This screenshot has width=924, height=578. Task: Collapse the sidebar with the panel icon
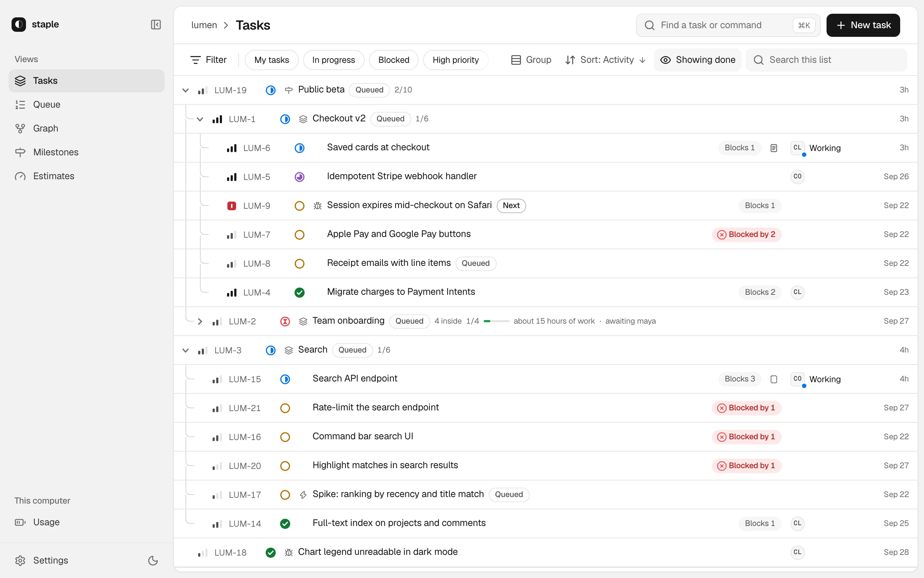156,25
